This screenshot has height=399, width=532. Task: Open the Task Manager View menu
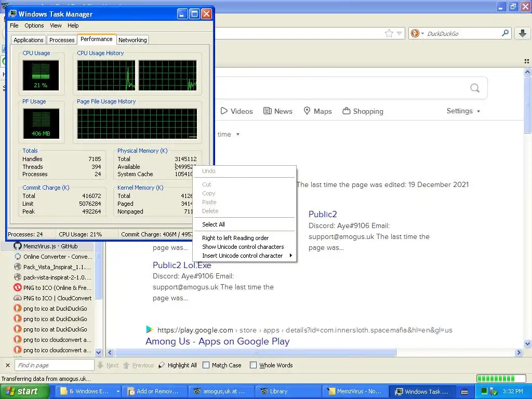pos(56,25)
